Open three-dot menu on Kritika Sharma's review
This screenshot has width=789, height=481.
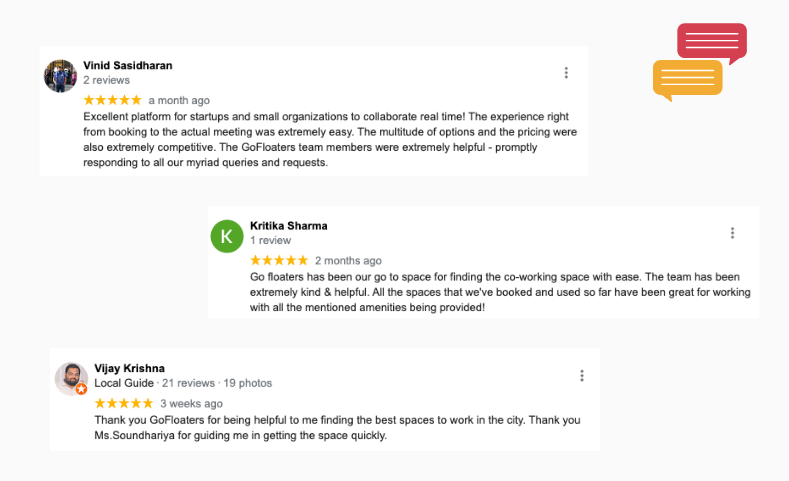coord(732,233)
